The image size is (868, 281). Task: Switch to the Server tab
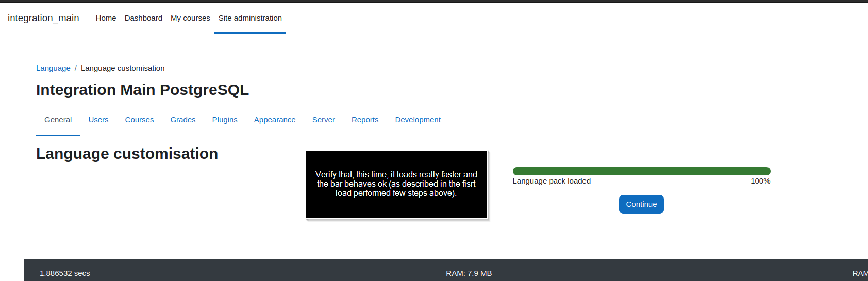click(x=324, y=120)
